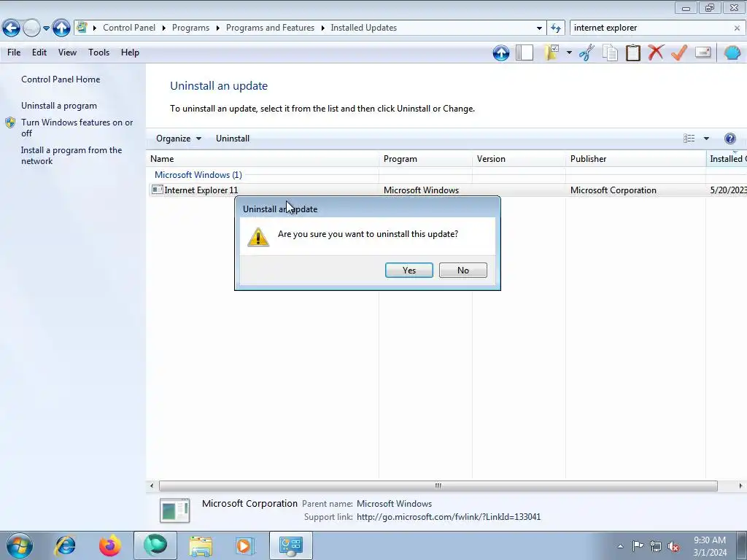Expand breadcrumb arrow after Control Panel

(x=163, y=28)
